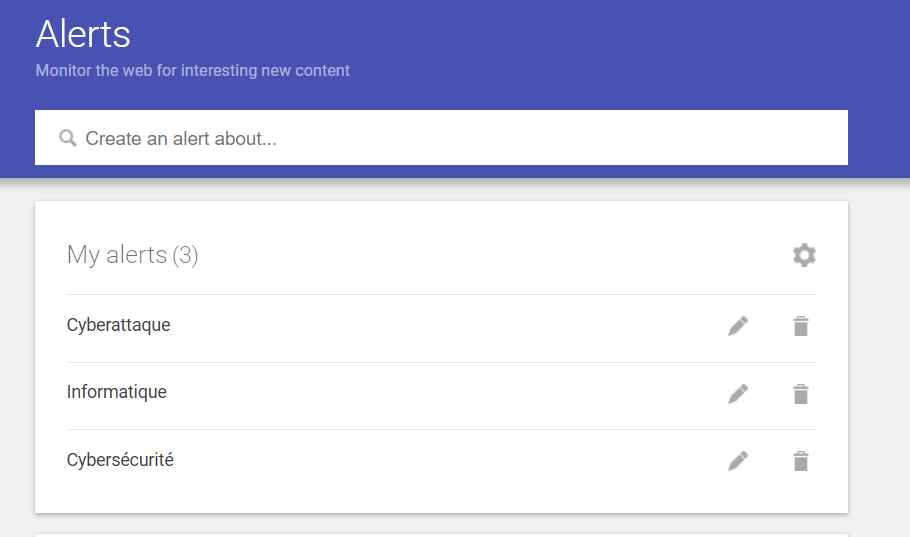Open alert settings via the gear icon
Screen dimensions: 910x537
tap(804, 255)
